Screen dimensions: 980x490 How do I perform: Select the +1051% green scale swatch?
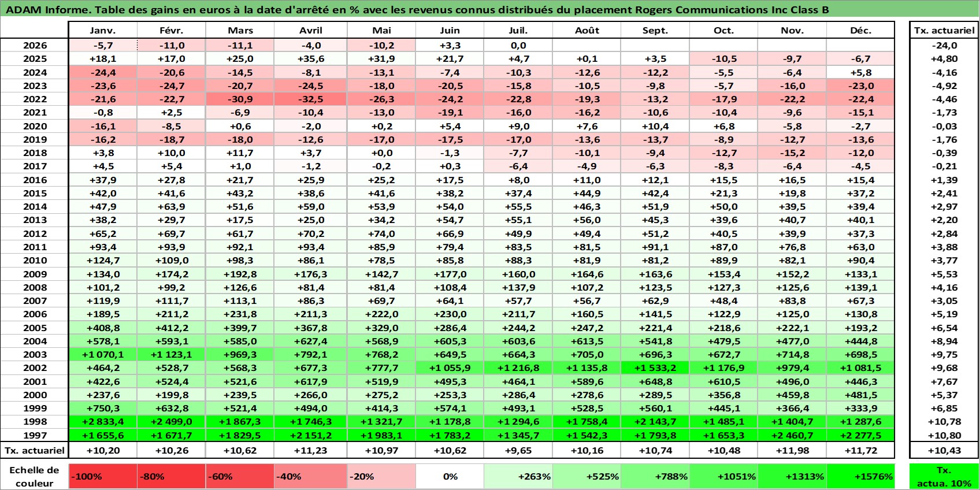pos(723,477)
